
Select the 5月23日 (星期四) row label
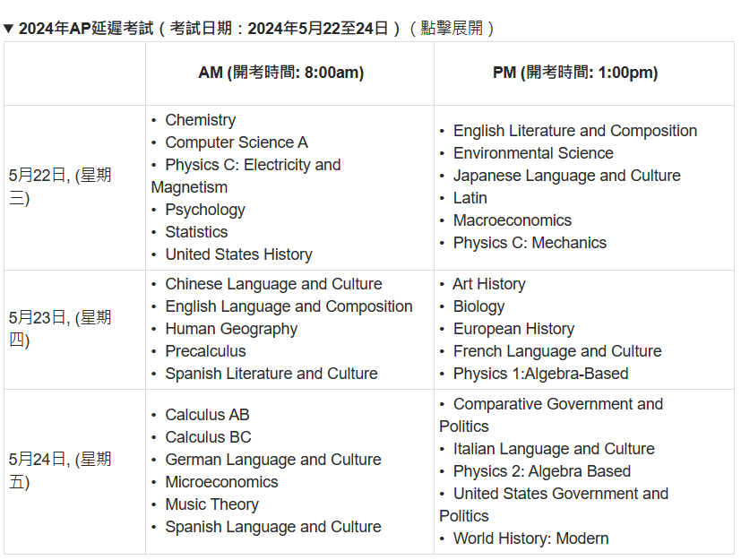click(60, 329)
